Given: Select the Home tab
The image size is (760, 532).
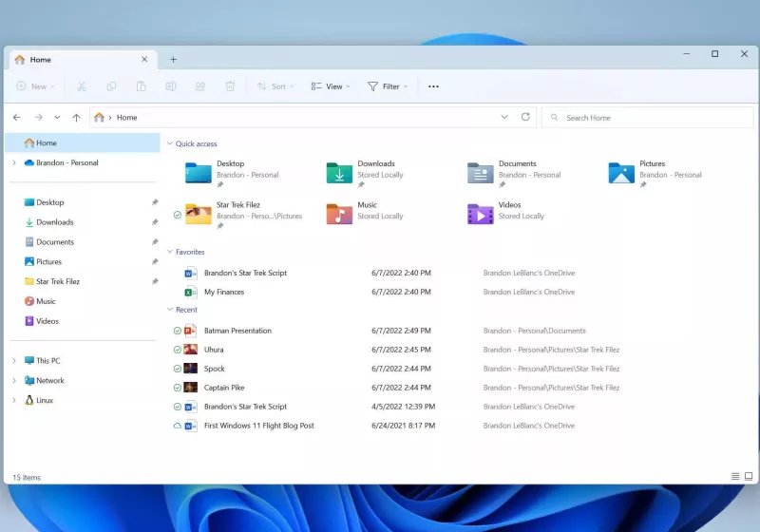Looking at the screenshot, I should point(76,59).
